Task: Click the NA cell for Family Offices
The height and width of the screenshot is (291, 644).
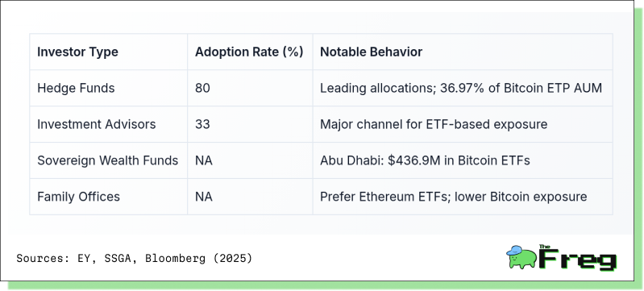Action: coord(204,197)
